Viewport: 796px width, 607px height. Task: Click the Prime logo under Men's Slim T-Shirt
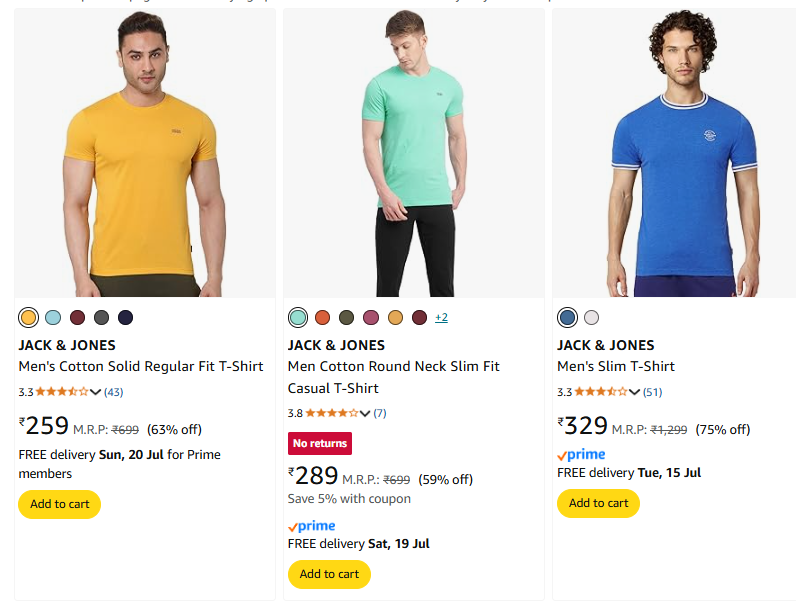click(x=581, y=455)
